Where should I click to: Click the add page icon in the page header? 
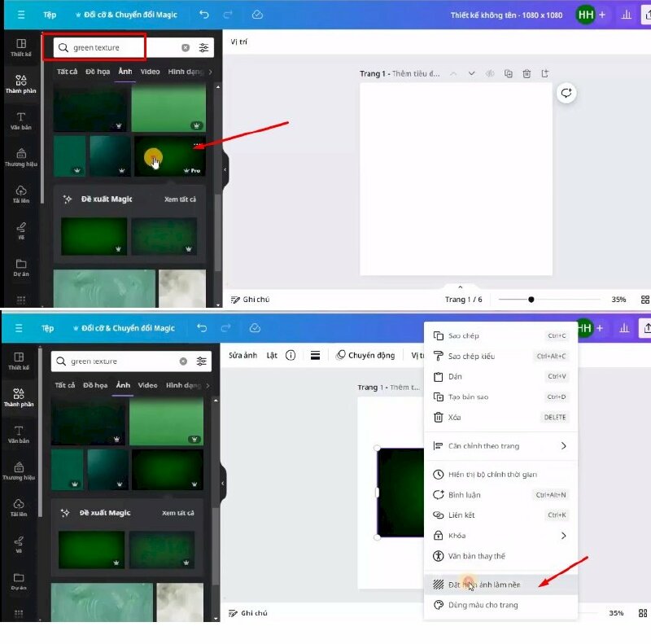[x=544, y=74]
